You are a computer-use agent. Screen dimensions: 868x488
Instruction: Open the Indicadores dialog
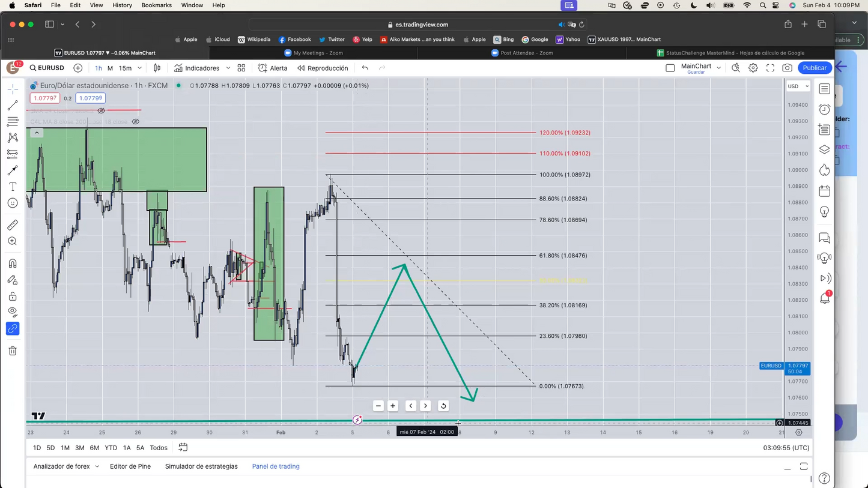click(196, 68)
